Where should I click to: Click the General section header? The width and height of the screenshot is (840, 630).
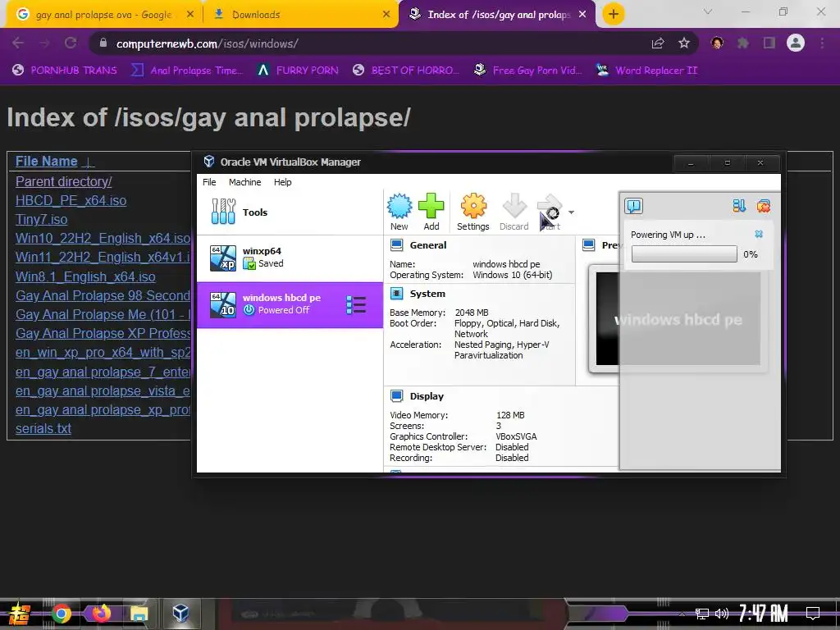427,245
